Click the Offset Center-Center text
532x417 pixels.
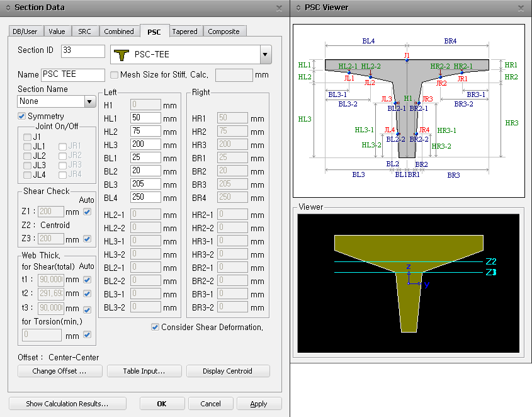tap(59, 357)
